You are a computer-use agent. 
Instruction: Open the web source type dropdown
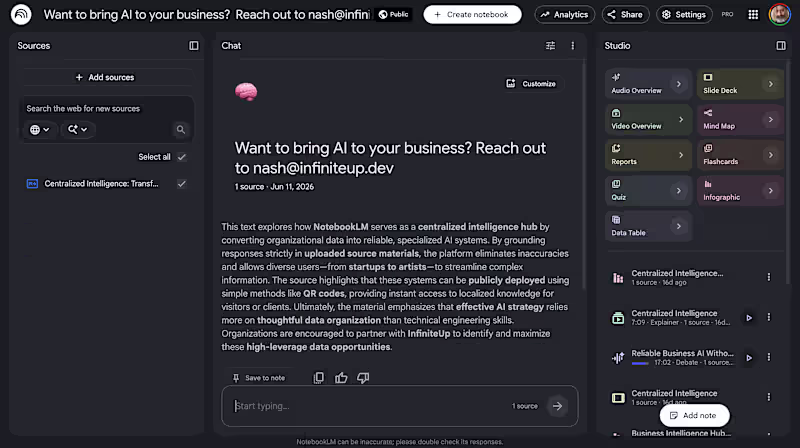[39, 130]
